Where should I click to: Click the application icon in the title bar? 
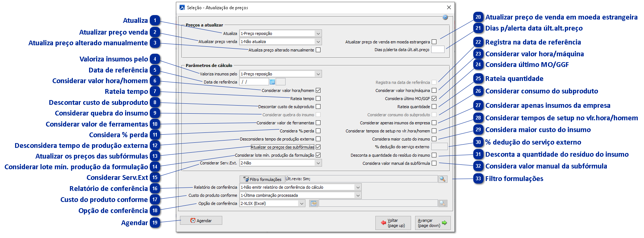click(x=182, y=7)
